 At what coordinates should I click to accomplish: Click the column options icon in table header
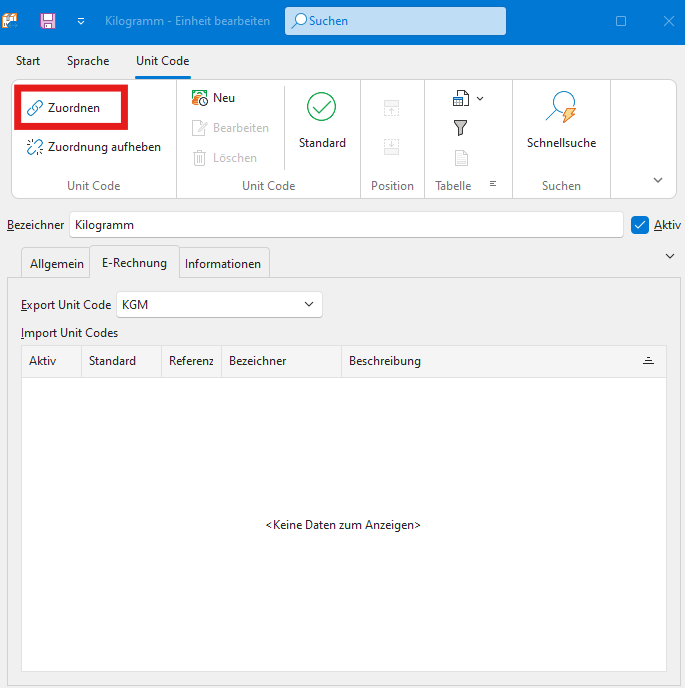click(648, 361)
